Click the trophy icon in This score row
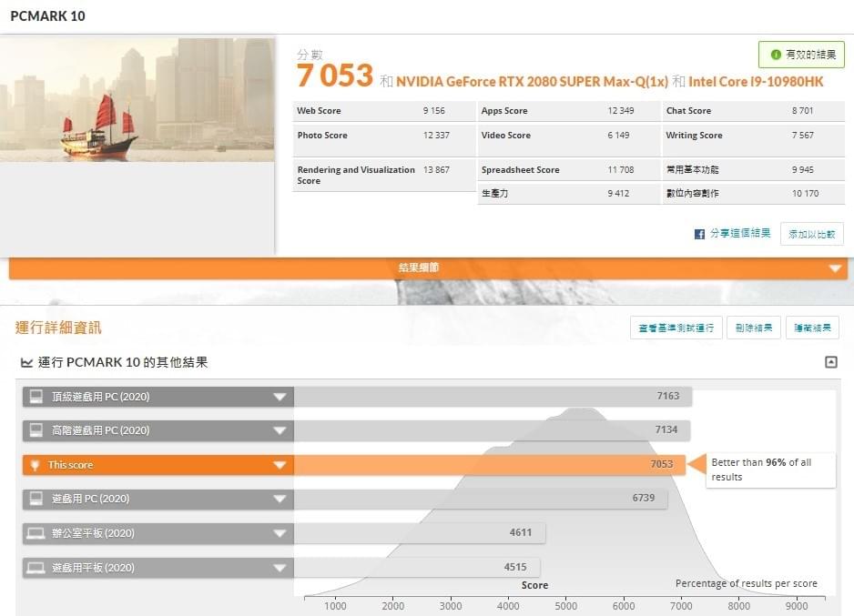 coord(35,465)
